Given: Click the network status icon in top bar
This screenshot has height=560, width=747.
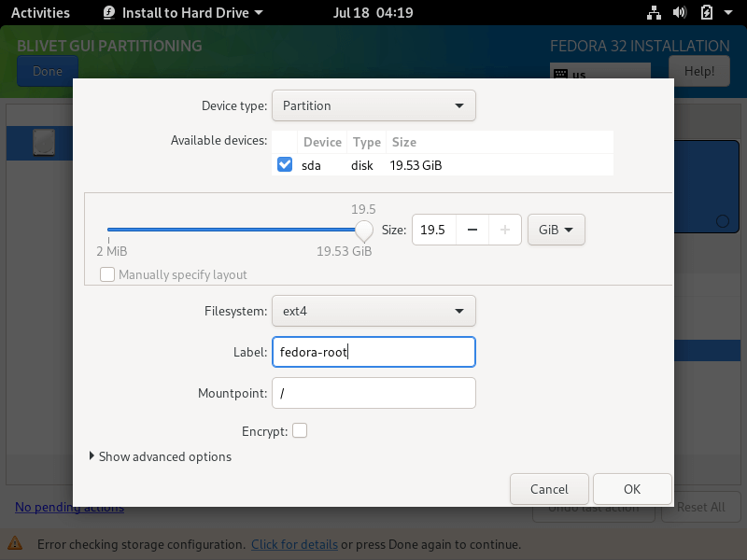Looking at the screenshot, I should [653, 13].
